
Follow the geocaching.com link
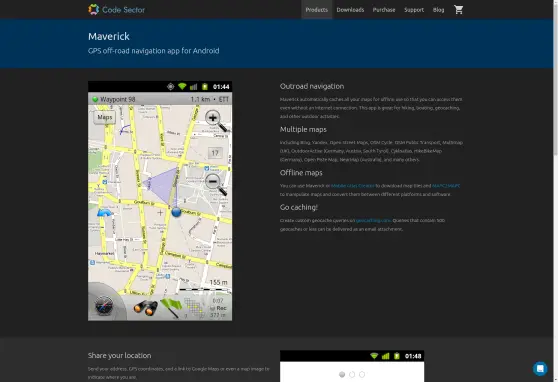click(x=373, y=220)
